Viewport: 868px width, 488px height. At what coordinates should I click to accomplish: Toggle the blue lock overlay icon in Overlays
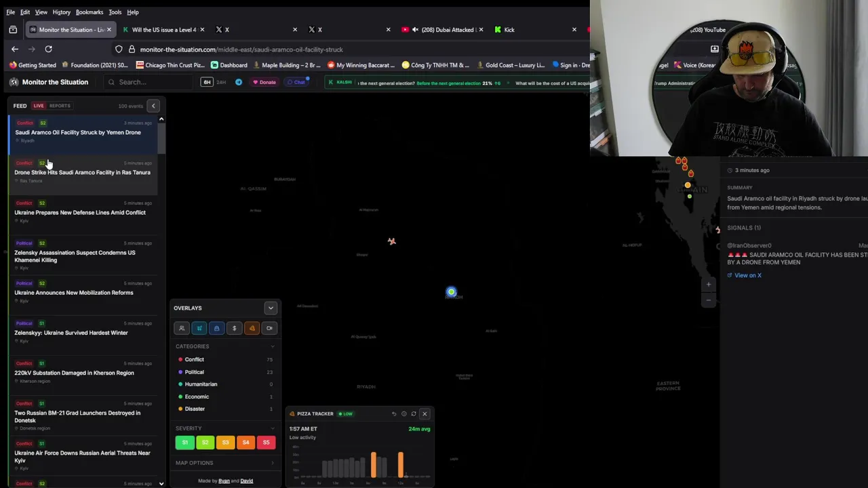[217, 328]
